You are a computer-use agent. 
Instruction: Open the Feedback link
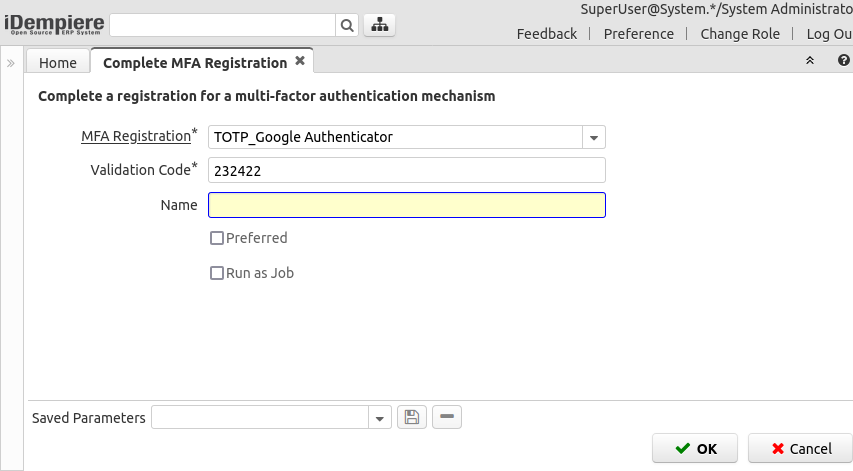(547, 34)
